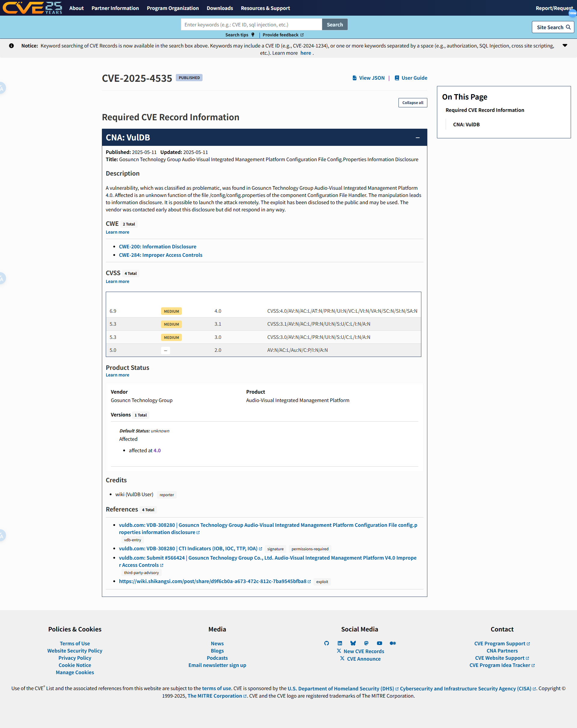This screenshot has width=577, height=728.
Task: Open the U.S. Department of Homeland Security link
Action: [x=343, y=688]
